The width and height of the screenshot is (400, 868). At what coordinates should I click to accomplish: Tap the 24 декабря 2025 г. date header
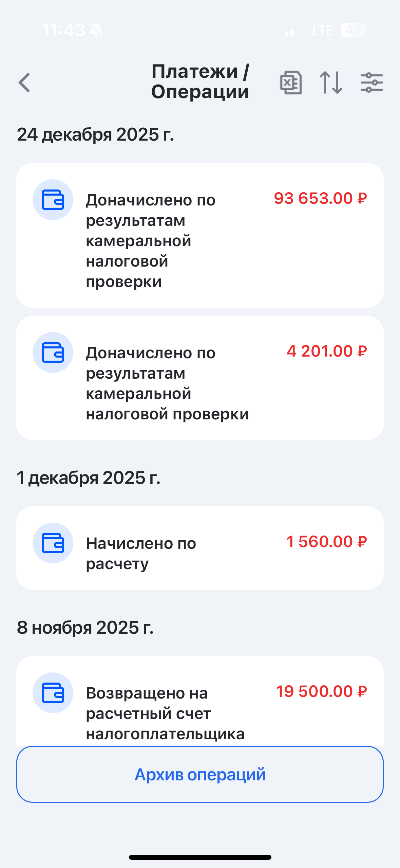tap(95, 134)
